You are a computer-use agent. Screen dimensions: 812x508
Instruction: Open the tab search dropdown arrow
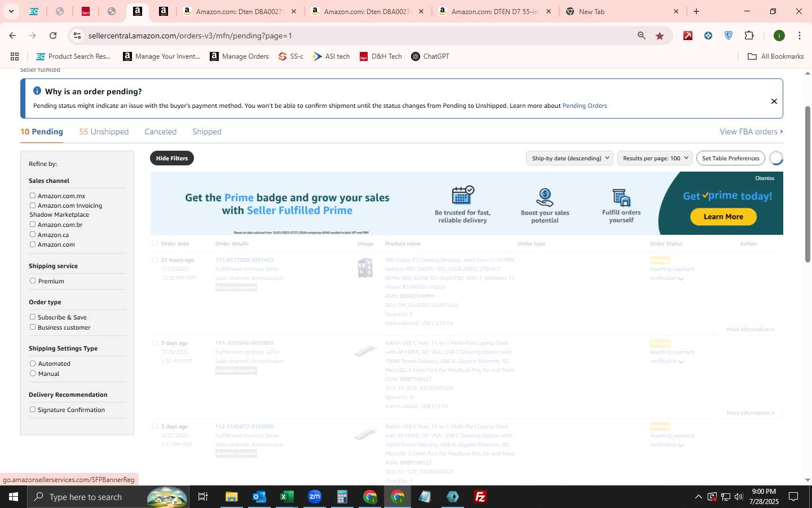[11, 11]
